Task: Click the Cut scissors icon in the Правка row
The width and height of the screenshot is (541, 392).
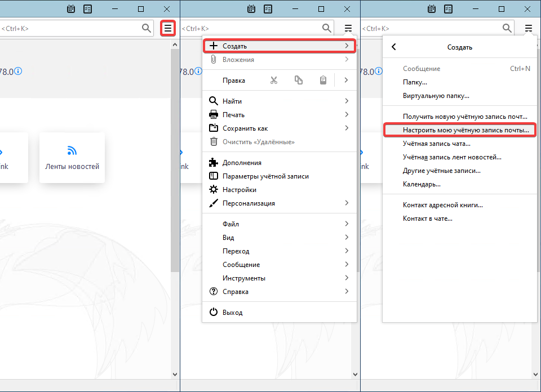Action: click(274, 81)
